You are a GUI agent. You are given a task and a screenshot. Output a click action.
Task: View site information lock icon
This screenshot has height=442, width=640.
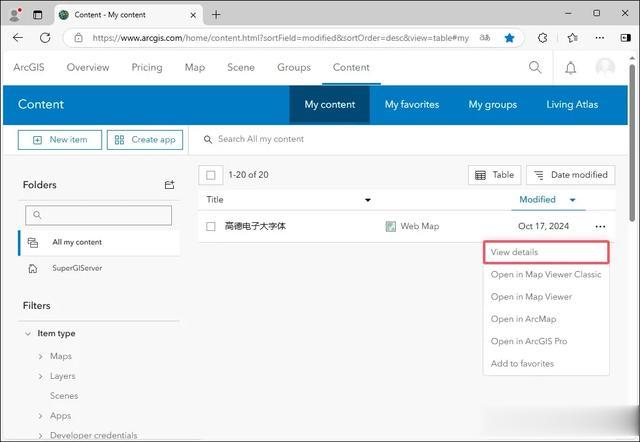click(78, 38)
